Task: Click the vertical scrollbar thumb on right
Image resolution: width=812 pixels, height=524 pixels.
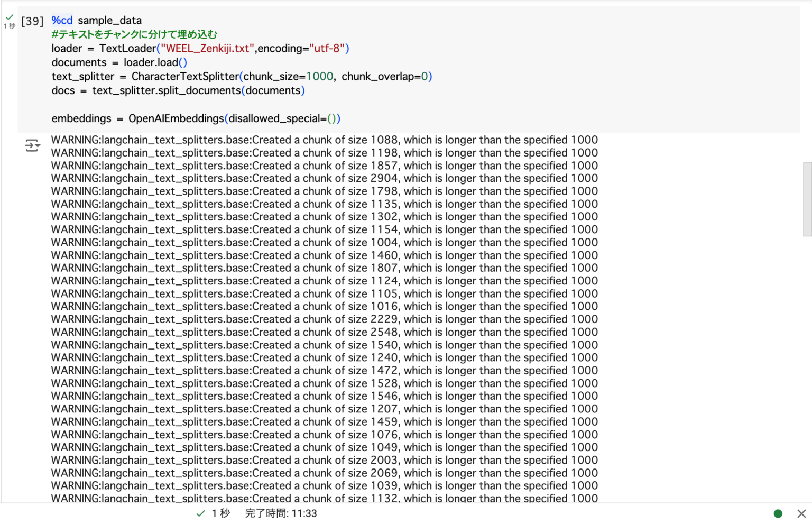Action: (807, 199)
